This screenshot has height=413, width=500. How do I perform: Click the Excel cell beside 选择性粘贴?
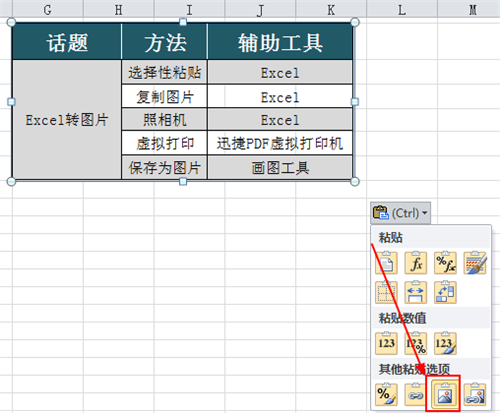[x=280, y=72]
